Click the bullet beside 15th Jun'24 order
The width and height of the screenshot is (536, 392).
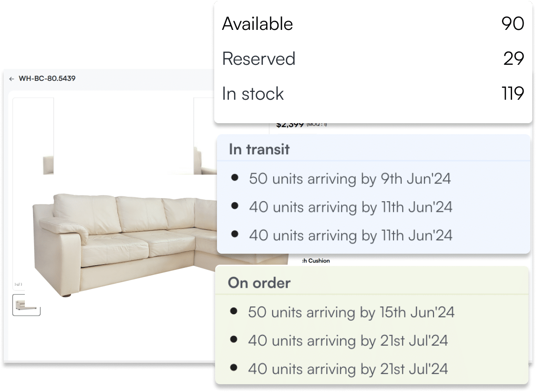point(234,311)
